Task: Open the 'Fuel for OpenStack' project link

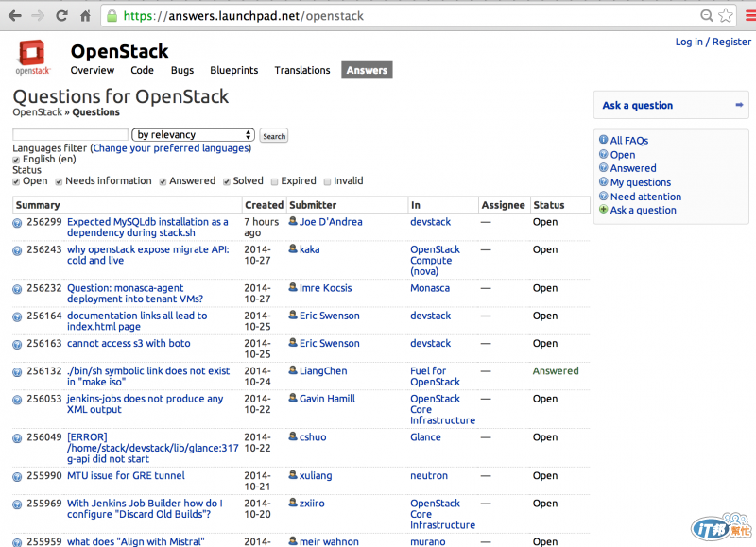Action: (x=436, y=376)
